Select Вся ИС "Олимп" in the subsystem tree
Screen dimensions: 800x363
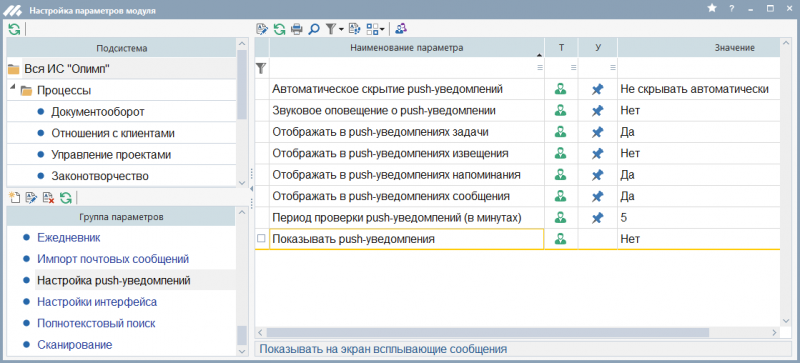coord(66,69)
